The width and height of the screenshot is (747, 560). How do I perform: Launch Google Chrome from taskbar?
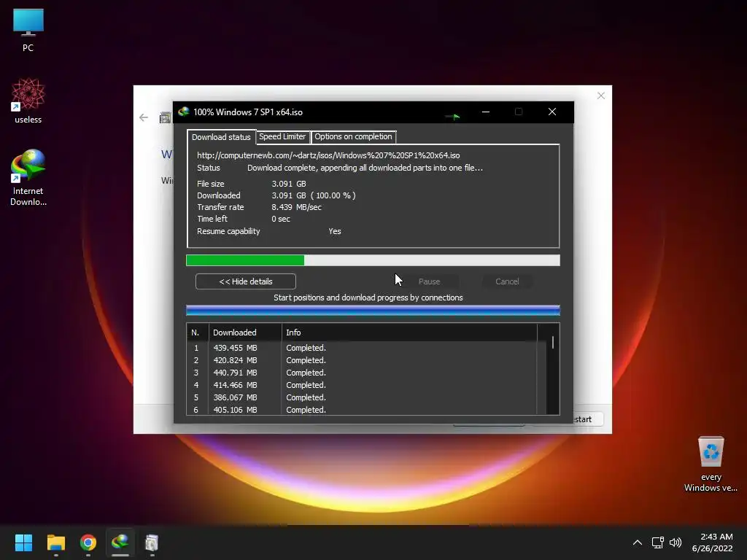(x=88, y=542)
